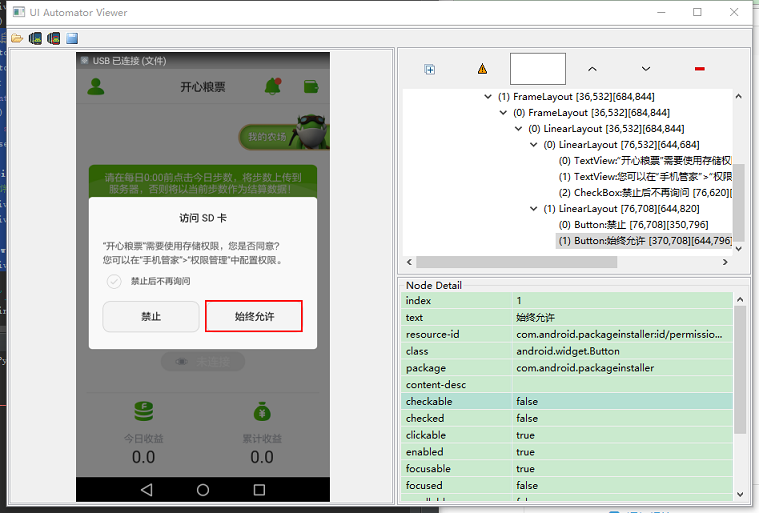Click the 始终允许 button in the dialog

tap(254, 316)
